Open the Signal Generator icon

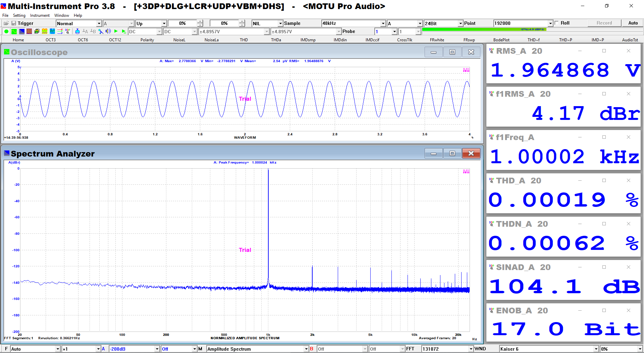coord(45,31)
